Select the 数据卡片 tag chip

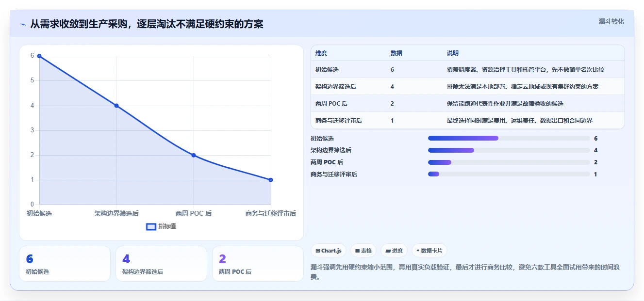point(429,251)
